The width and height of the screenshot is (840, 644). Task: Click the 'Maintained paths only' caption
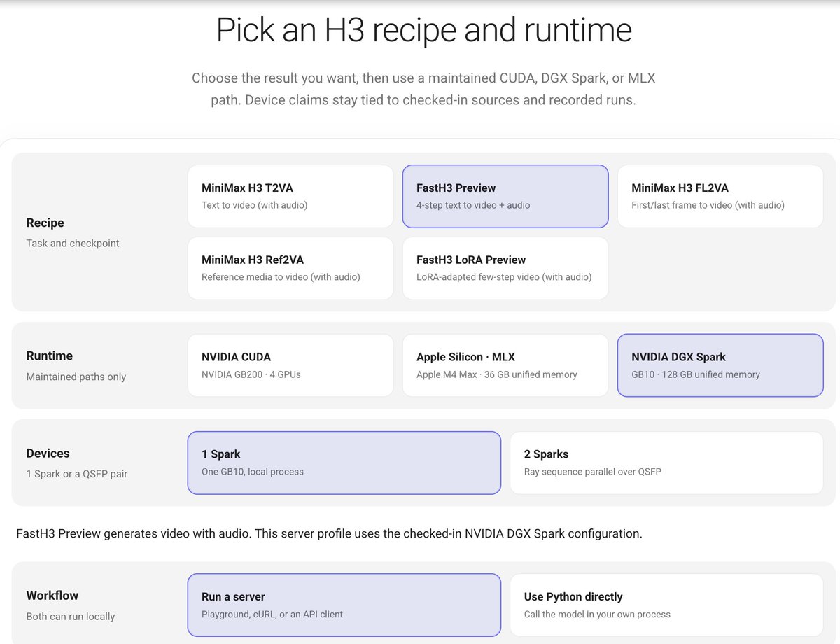(76, 377)
